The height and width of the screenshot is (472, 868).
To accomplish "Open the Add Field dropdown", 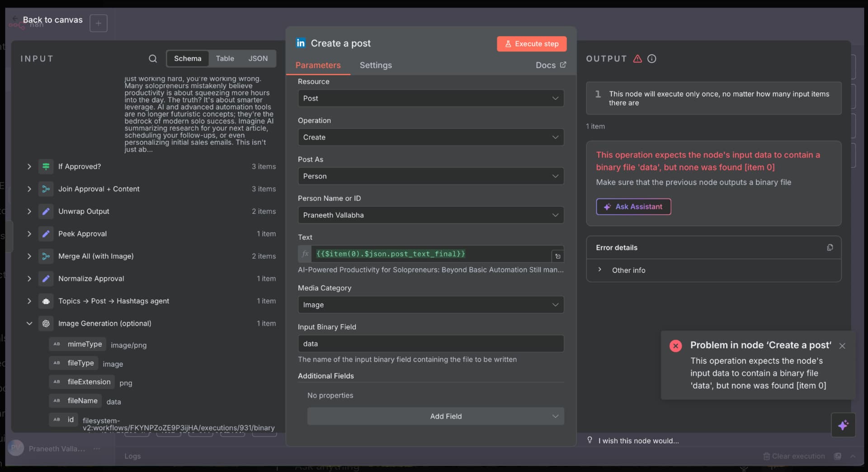I will [x=435, y=416].
